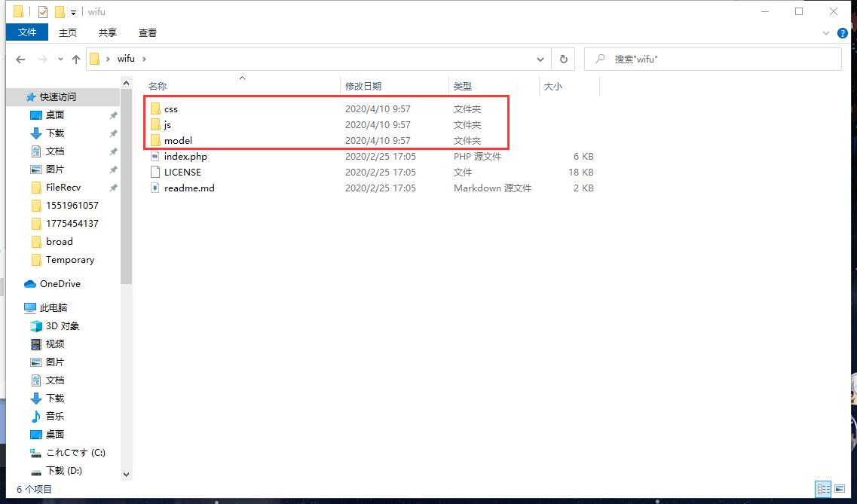Viewport: 857px width, 504px height.
Task: Select the readme.md file name
Action: coord(189,188)
